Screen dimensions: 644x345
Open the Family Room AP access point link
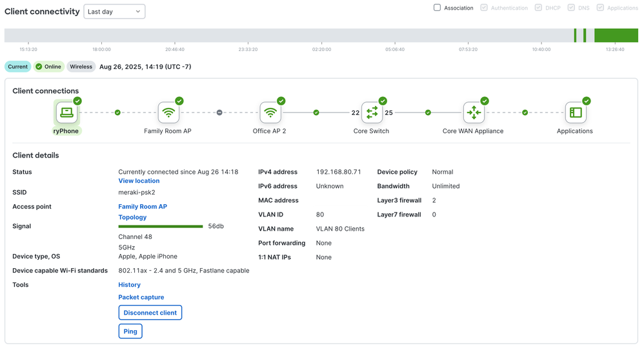[x=143, y=207]
